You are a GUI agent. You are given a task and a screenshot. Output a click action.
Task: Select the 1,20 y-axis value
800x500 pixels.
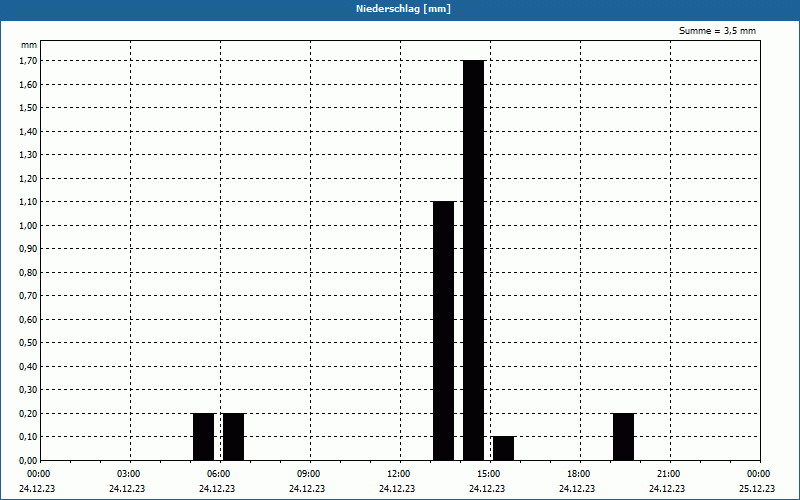point(28,178)
